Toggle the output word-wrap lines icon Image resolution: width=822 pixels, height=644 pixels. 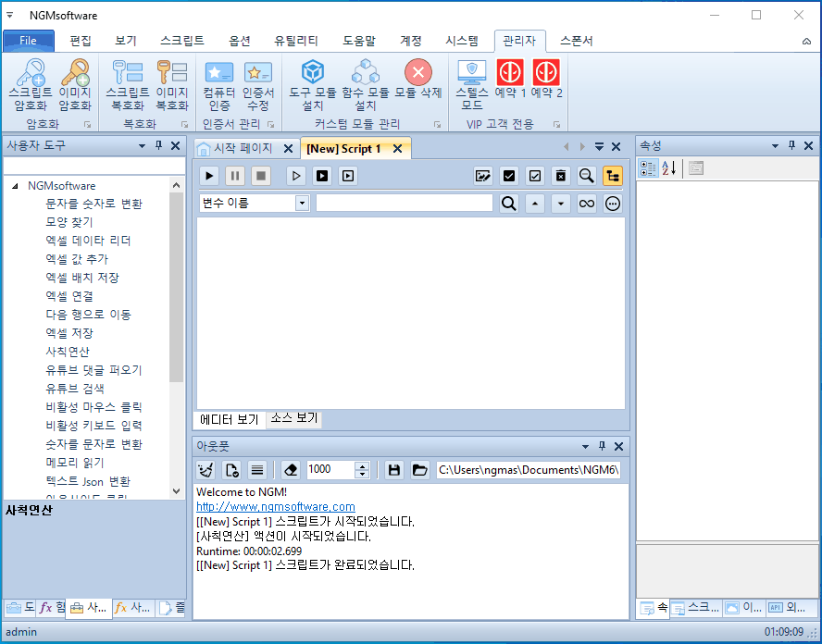pos(257,470)
